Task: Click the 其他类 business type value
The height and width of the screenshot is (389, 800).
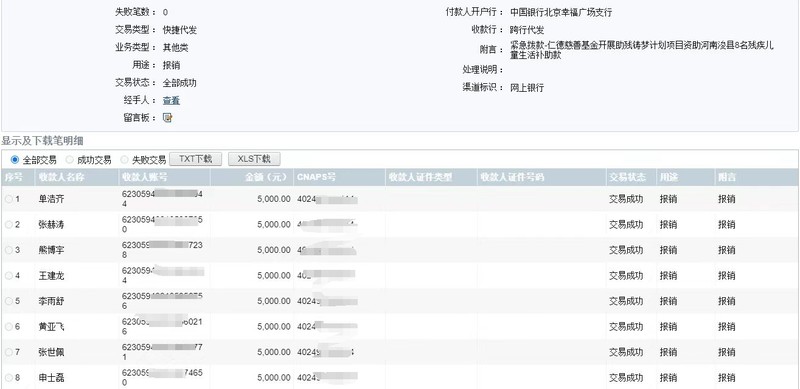Action: point(176,48)
